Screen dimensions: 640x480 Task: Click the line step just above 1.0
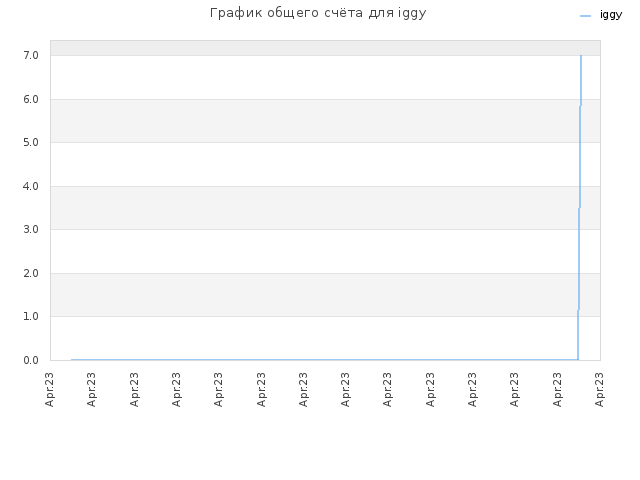click(578, 310)
